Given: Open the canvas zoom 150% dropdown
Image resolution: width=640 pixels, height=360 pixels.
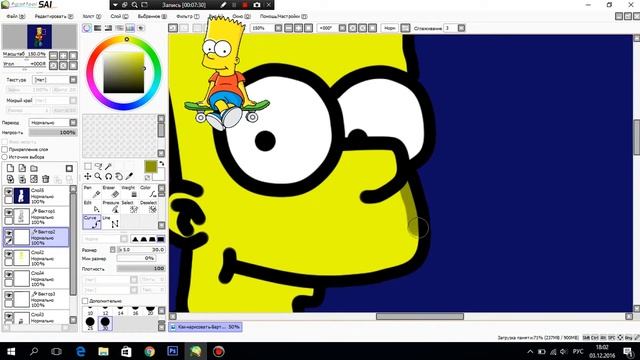Looking at the screenshot, I should (278, 28).
